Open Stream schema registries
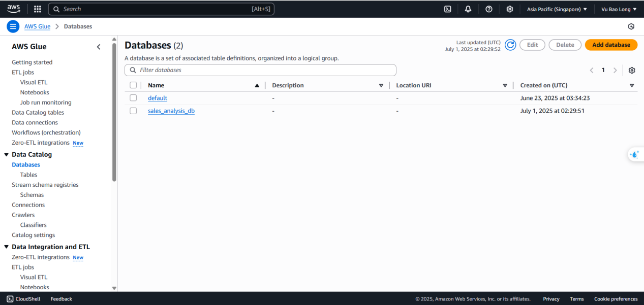 tap(45, 185)
